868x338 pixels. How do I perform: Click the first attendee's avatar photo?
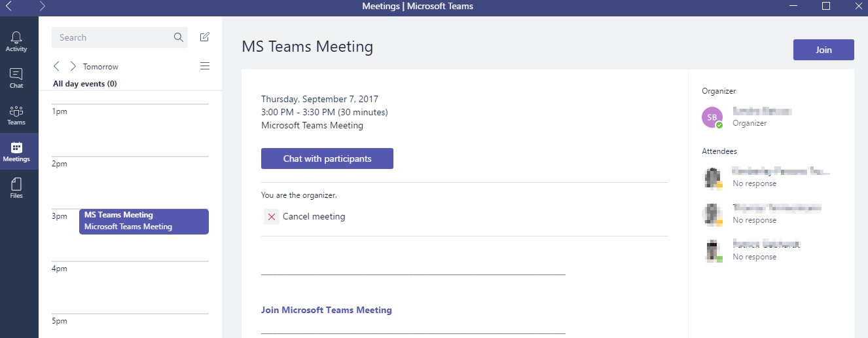point(712,178)
